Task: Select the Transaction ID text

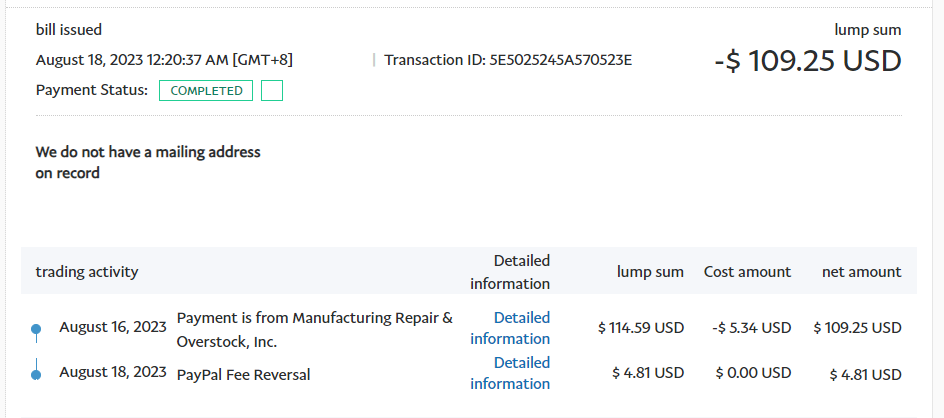Action: 508,60
